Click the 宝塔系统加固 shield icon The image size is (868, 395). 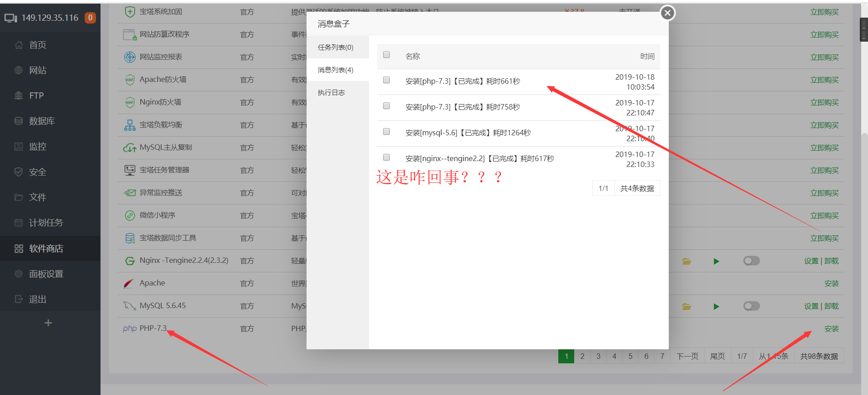click(x=130, y=12)
